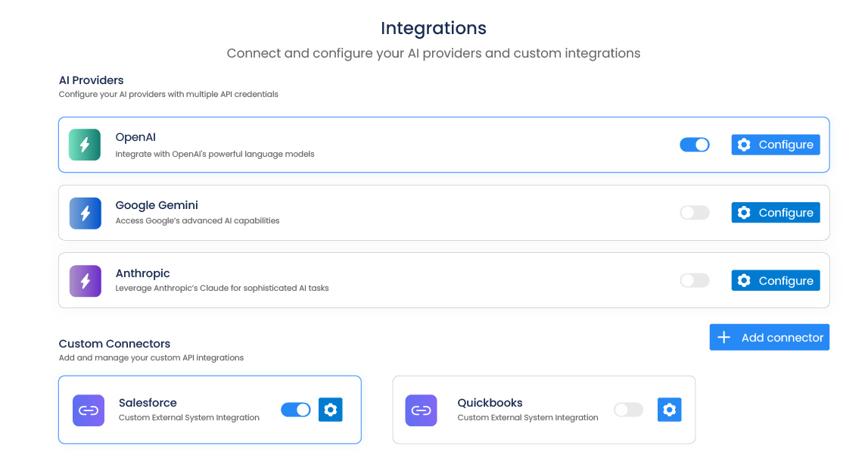Disable the OpenAI provider toggle
The width and height of the screenshot is (868, 474).
tap(695, 145)
